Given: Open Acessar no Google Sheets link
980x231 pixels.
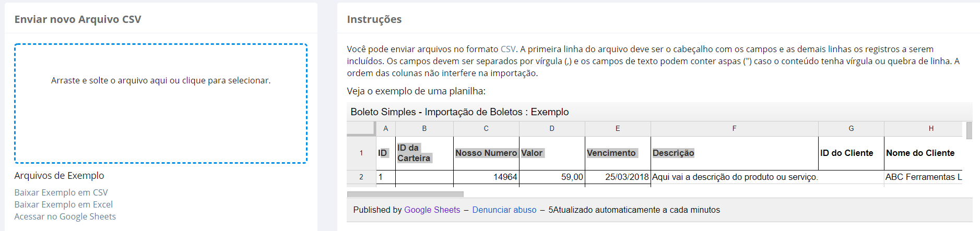Looking at the screenshot, I should coord(65,216).
